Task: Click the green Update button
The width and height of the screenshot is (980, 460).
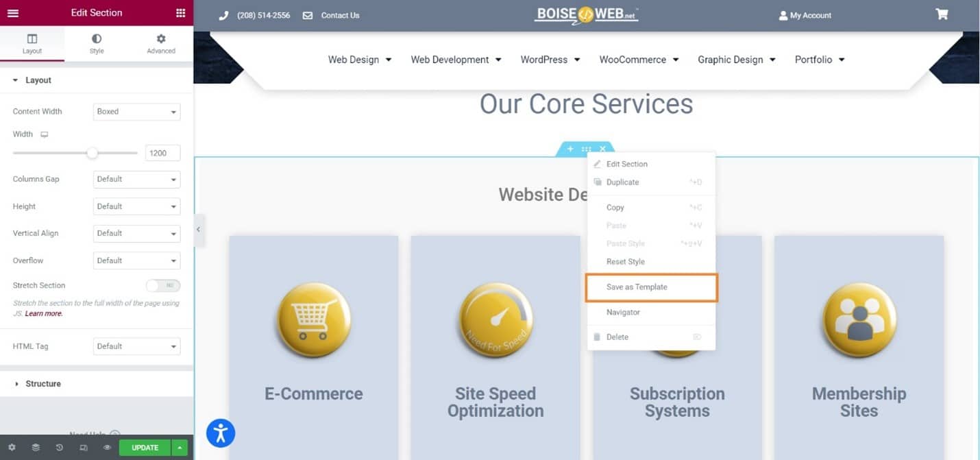Action: [145, 448]
